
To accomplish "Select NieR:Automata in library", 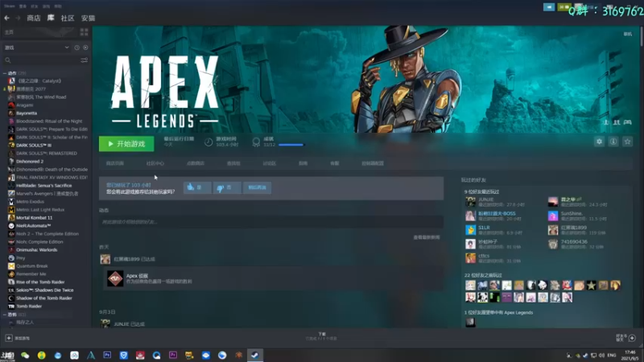I will (33, 226).
